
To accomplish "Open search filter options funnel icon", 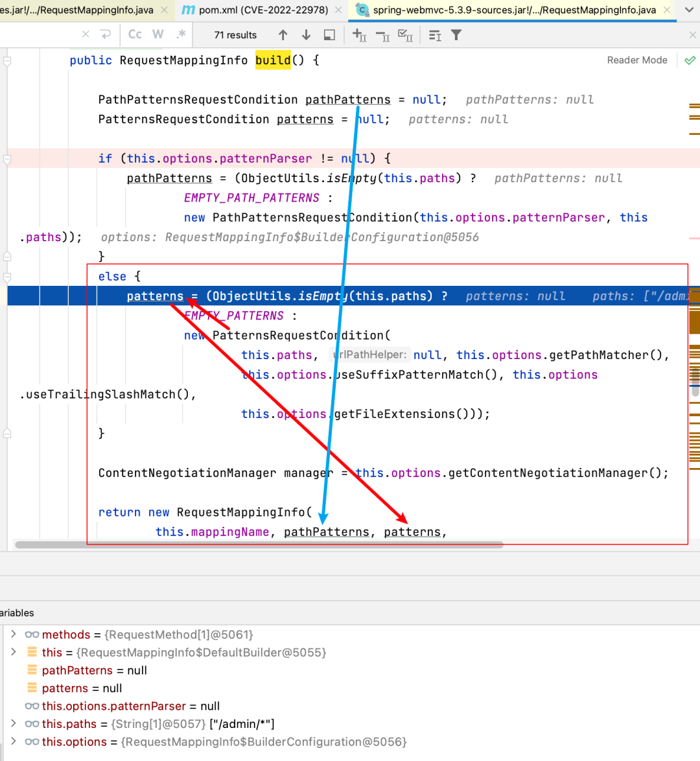I will pos(456,35).
